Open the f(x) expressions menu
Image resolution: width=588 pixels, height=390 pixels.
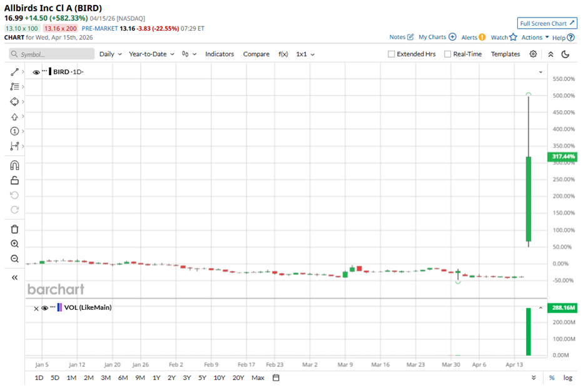(x=283, y=54)
